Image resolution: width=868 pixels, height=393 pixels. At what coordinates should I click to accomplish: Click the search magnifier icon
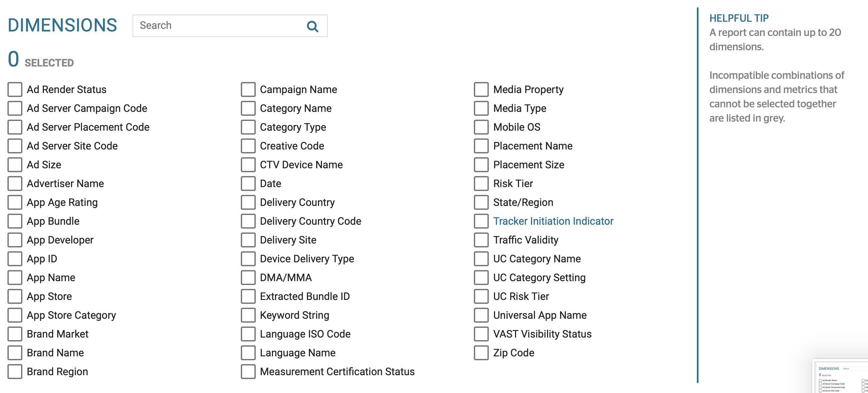(x=312, y=26)
